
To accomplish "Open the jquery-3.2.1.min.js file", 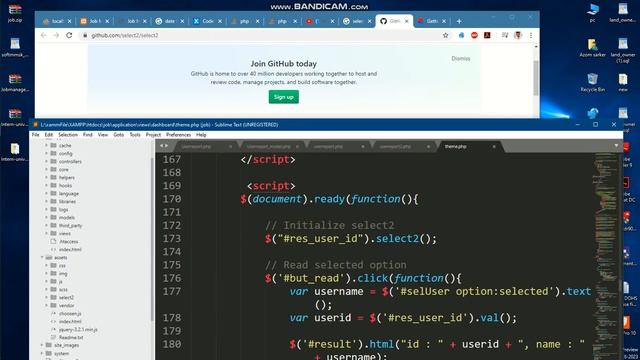I will coord(78,329).
